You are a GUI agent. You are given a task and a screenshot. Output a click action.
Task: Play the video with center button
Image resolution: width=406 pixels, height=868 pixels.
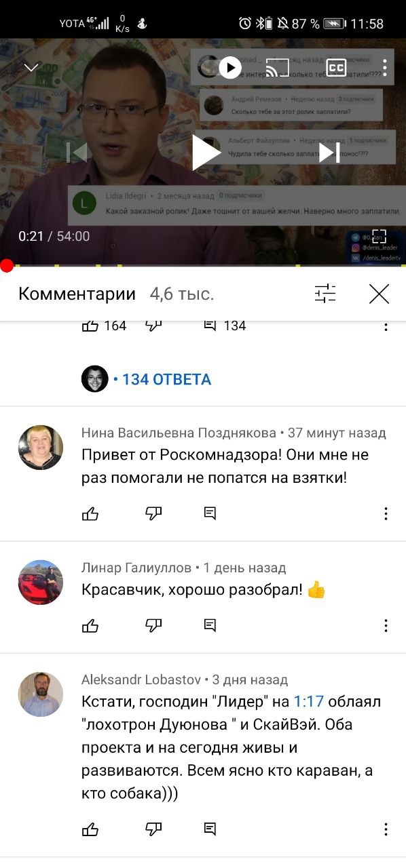click(x=205, y=153)
